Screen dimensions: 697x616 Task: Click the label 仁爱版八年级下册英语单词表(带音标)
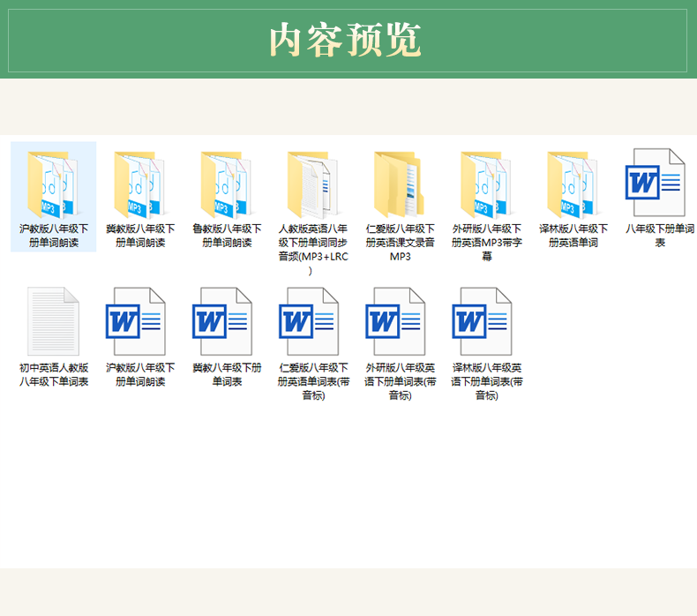click(313, 381)
